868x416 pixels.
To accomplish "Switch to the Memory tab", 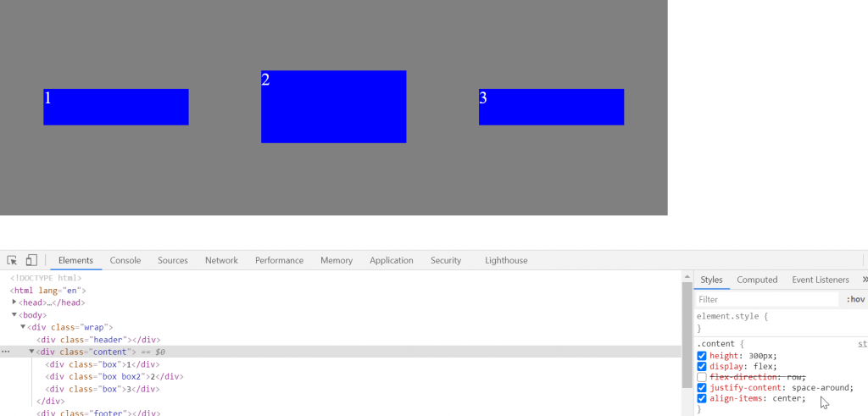I will [337, 260].
